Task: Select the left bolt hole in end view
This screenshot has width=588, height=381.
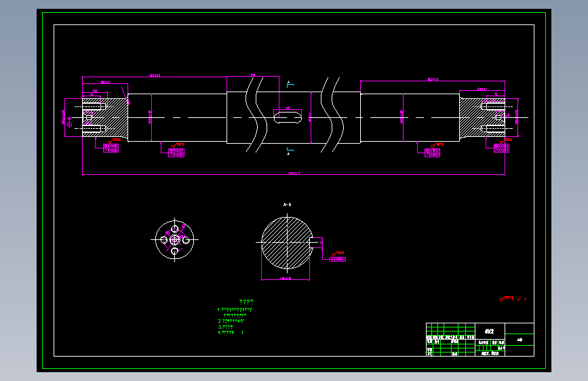Action: tap(164, 239)
